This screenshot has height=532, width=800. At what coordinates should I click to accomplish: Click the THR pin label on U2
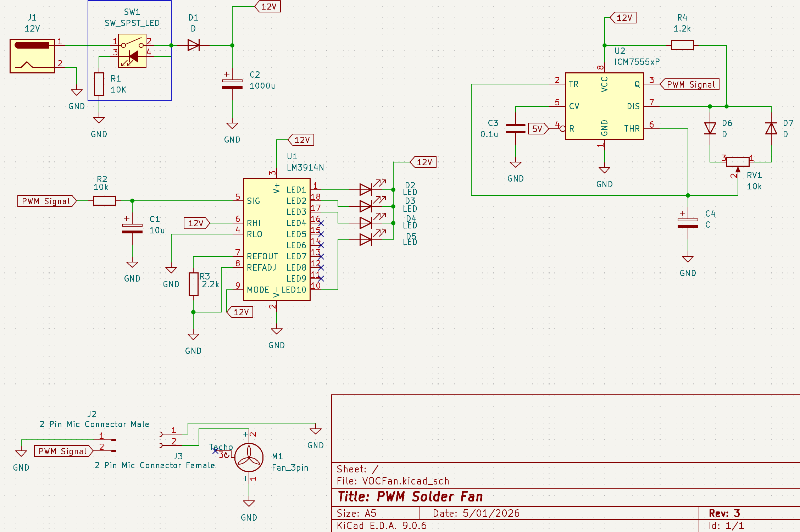pyautogui.click(x=632, y=128)
